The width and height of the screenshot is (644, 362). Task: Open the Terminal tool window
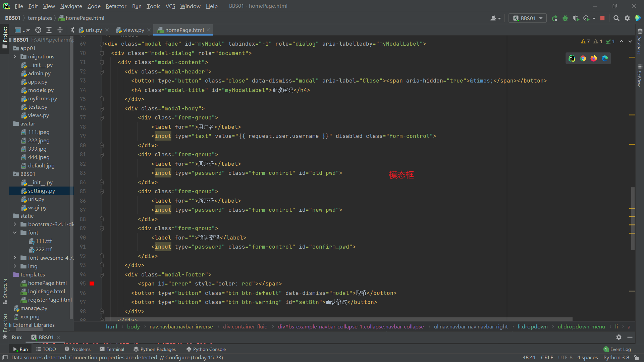[112, 349]
